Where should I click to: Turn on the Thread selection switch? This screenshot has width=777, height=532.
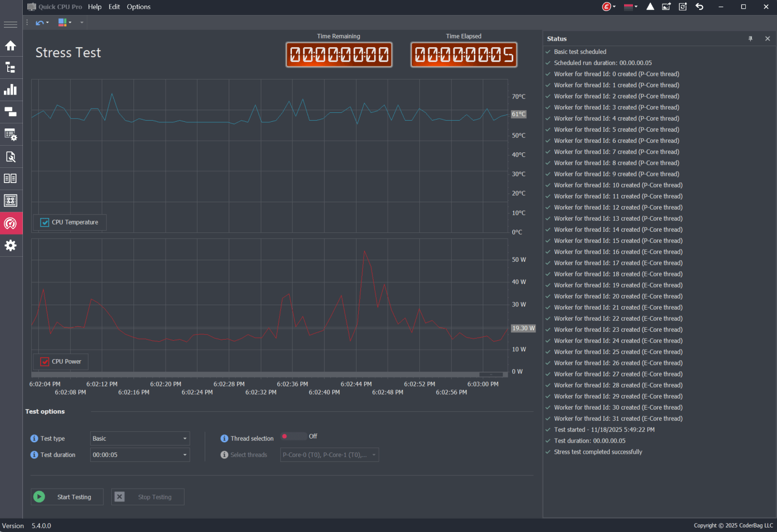294,437
